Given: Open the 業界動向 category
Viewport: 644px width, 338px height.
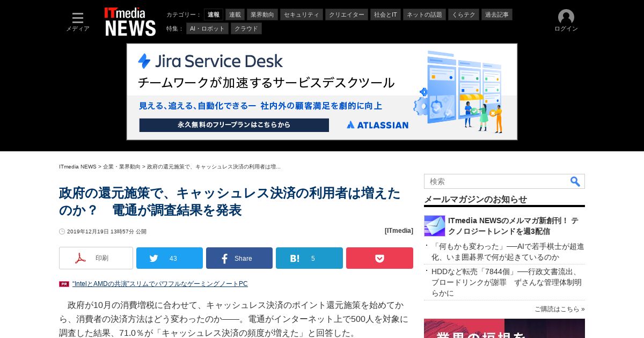Looking at the screenshot, I should pos(262,14).
